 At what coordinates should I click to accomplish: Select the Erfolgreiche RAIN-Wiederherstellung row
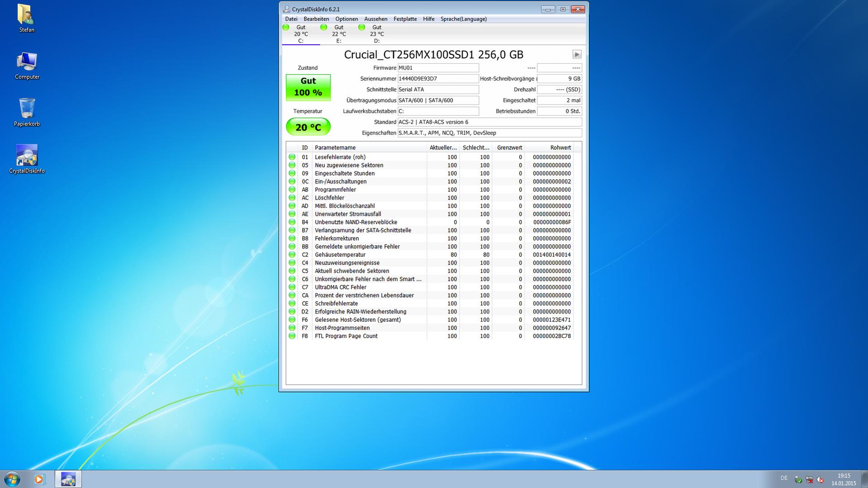pos(430,312)
